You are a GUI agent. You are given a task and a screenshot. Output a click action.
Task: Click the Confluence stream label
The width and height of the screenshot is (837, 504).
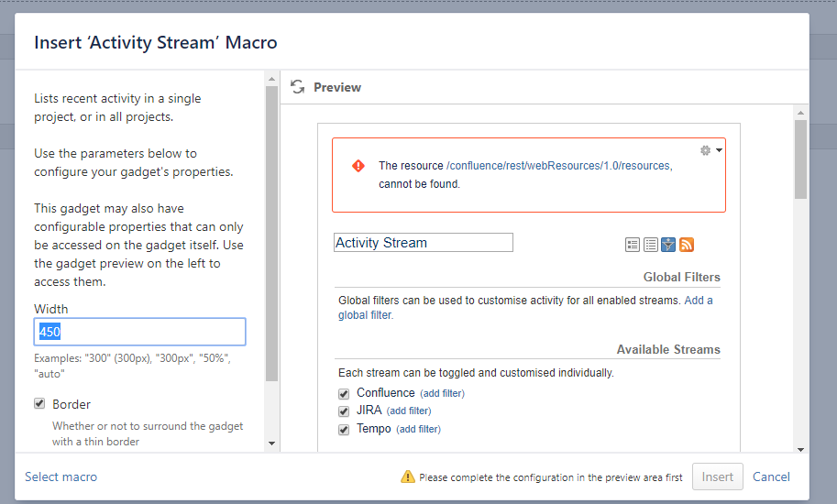(385, 392)
